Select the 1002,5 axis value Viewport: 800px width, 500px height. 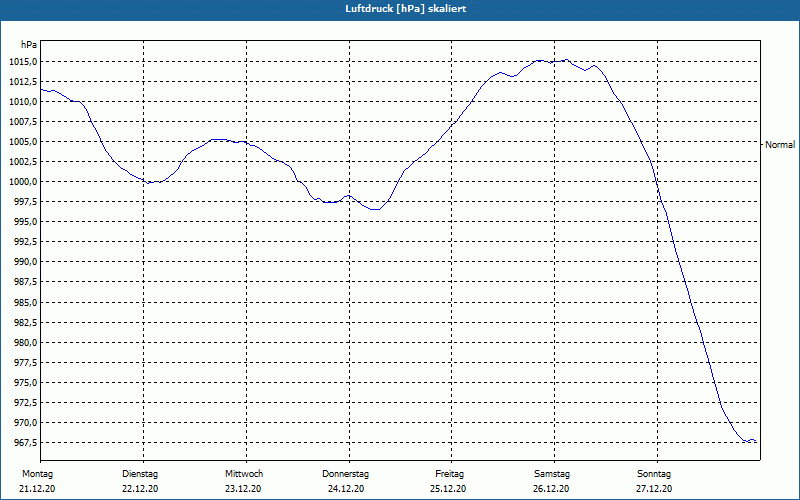coord(23,162)
